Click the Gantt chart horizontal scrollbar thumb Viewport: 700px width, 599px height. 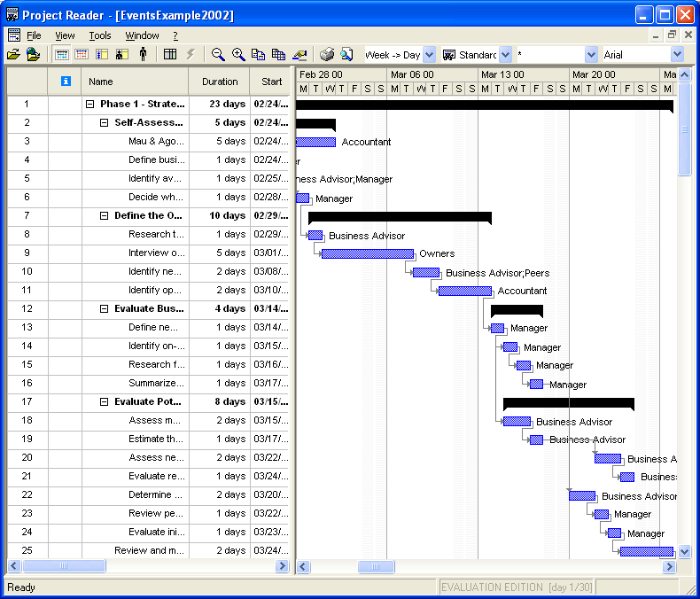(x=376, y=566)
